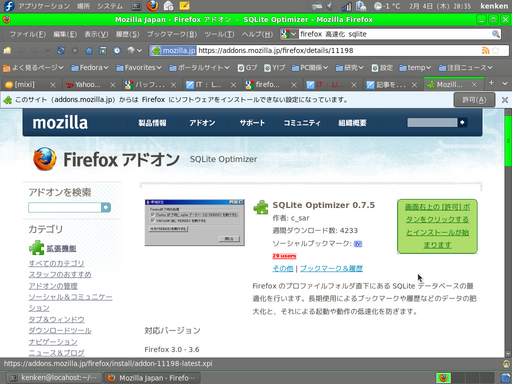The height and width of the screenshot is (384, 512).
Task: Click the Firefox workspace indicator in bottom panel
Action: 443,378
